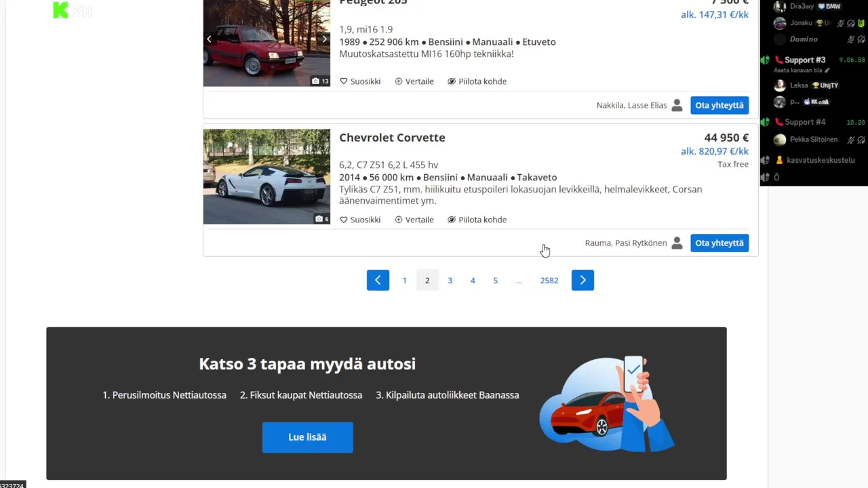Show previous photo of Peugeot listing
This screenshot has height=488, width=868.
point(209,39)
